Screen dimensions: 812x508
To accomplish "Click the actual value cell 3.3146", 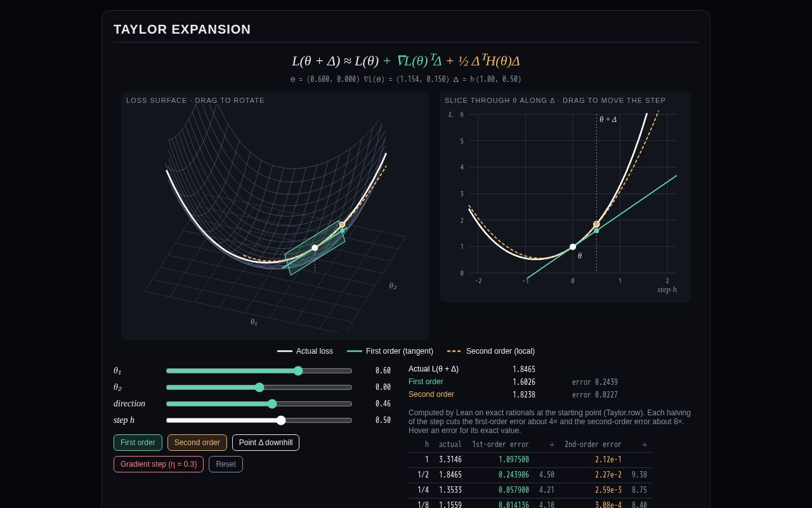I will pos(450,460).
